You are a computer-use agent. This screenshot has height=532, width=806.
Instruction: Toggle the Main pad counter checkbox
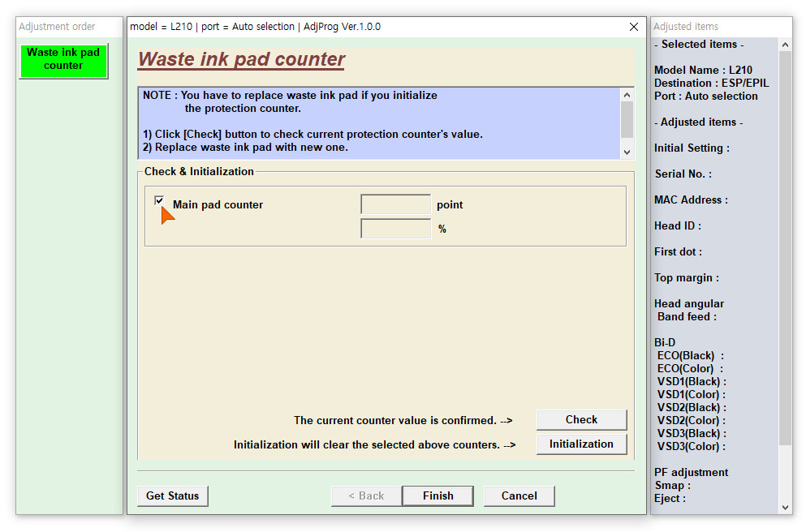pos(159,200)
